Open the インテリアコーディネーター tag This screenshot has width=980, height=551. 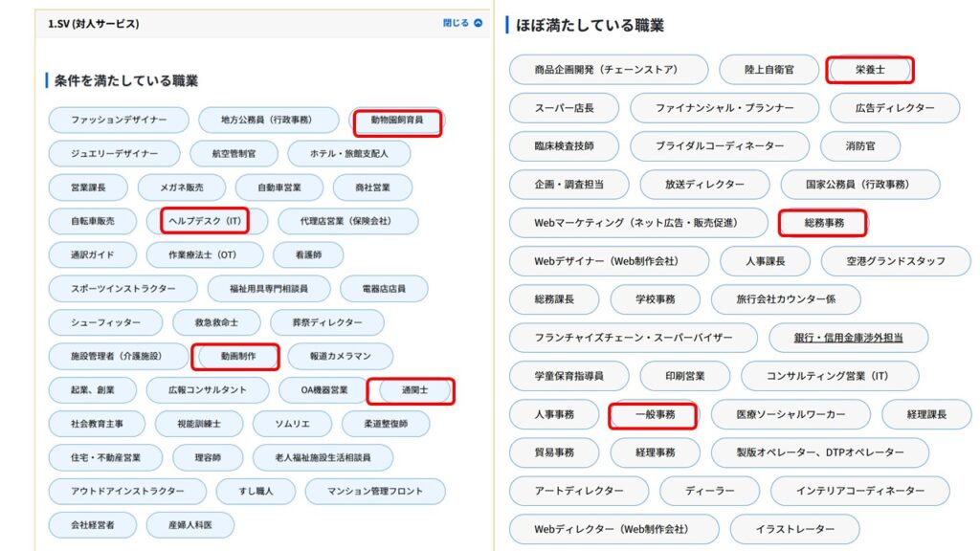(859, 491)
